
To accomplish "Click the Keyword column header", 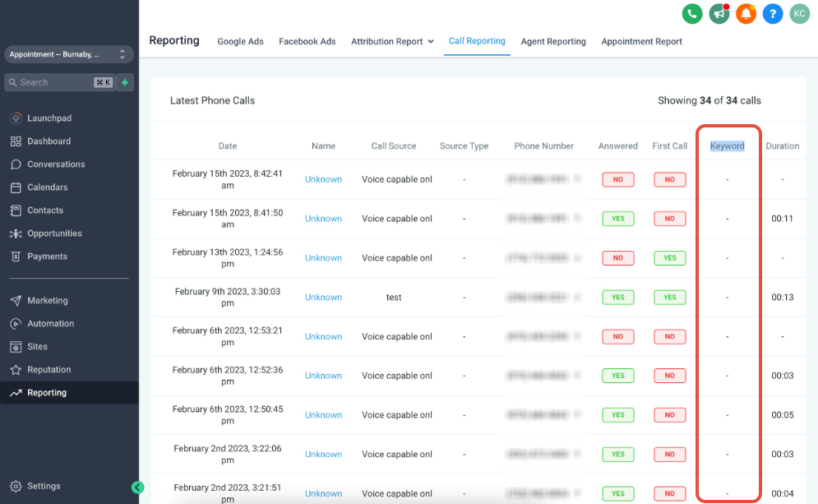I will point(728,146).
